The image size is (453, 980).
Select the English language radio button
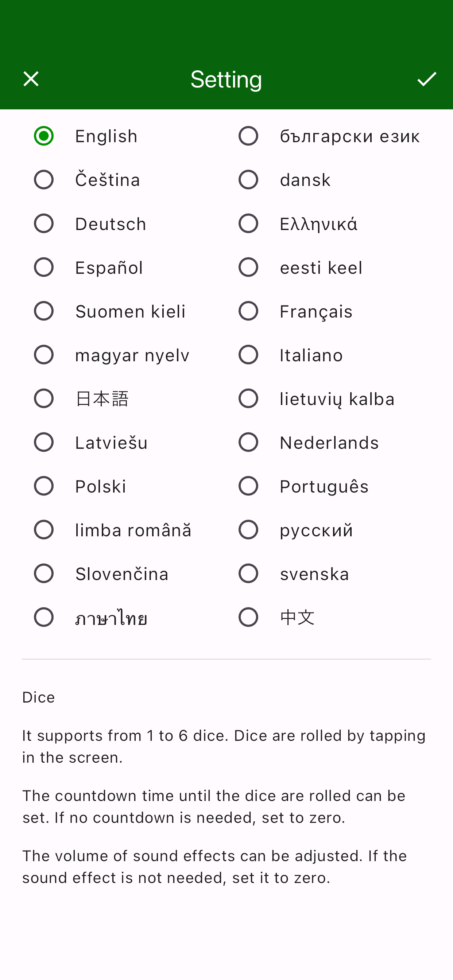44,136
